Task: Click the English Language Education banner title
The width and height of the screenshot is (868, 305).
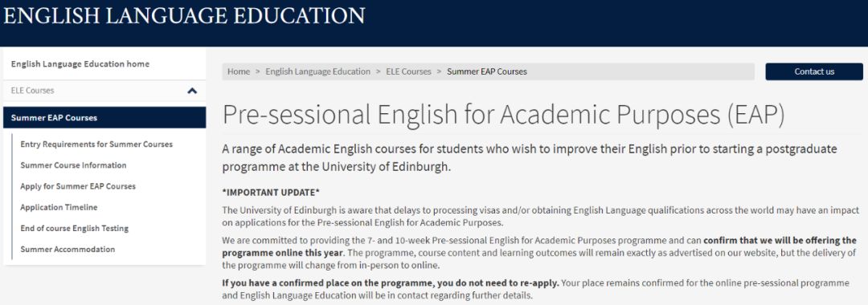Action: point(184,15)
